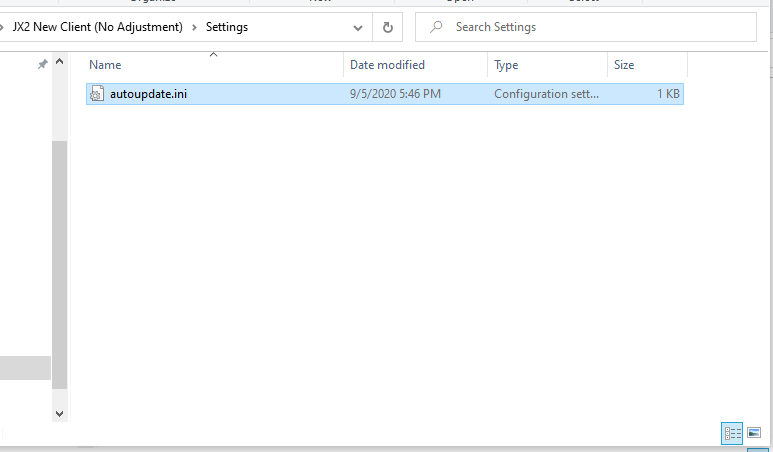This screenshot has width=773, height=452.
Task: Click the pin icon in navigation pane
Action: tap(42, 64)
